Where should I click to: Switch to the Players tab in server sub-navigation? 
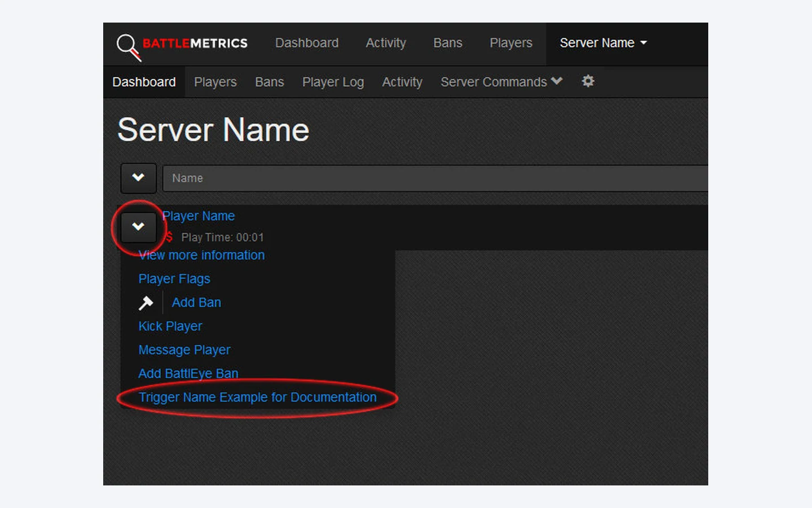215,82
